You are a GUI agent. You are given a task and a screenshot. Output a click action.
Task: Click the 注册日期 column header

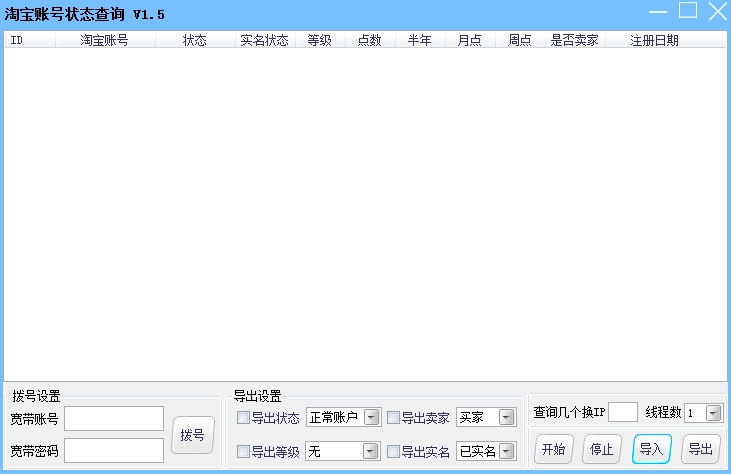(655, 41)
